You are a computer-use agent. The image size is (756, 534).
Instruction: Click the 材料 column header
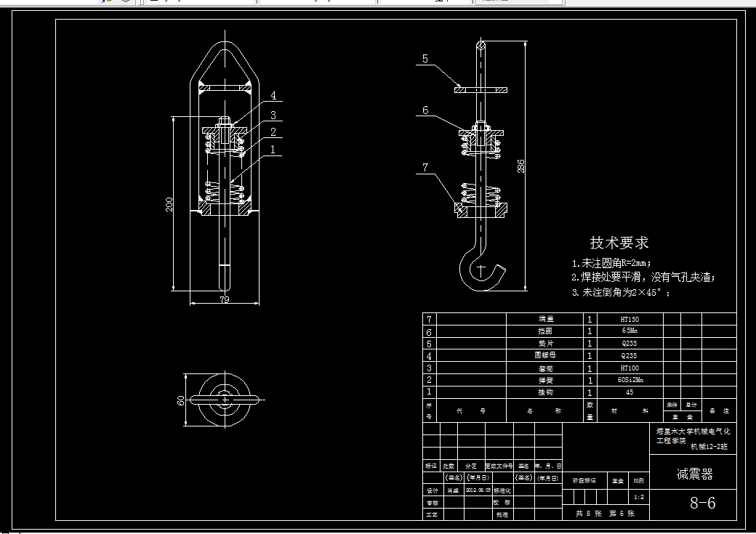[630, 410]
